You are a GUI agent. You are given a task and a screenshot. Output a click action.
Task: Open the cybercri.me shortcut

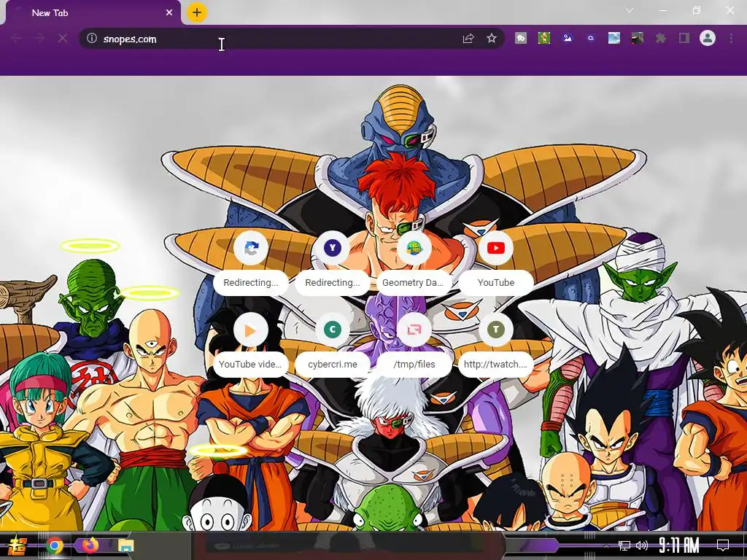333,344
